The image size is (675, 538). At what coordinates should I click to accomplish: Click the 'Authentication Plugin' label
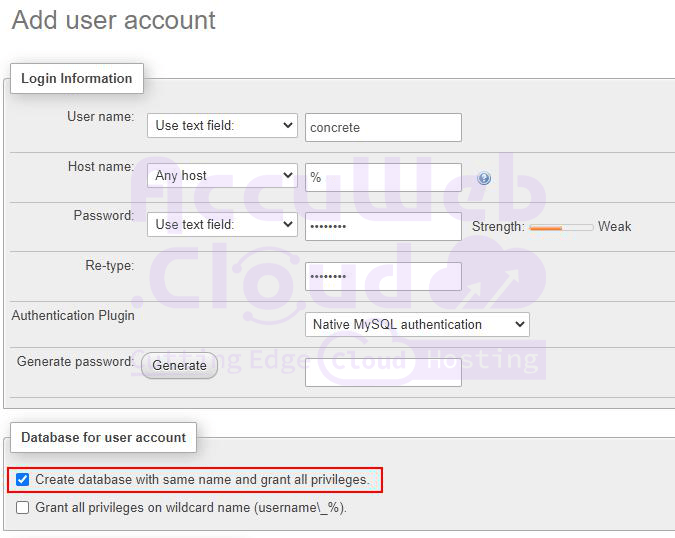73,315
